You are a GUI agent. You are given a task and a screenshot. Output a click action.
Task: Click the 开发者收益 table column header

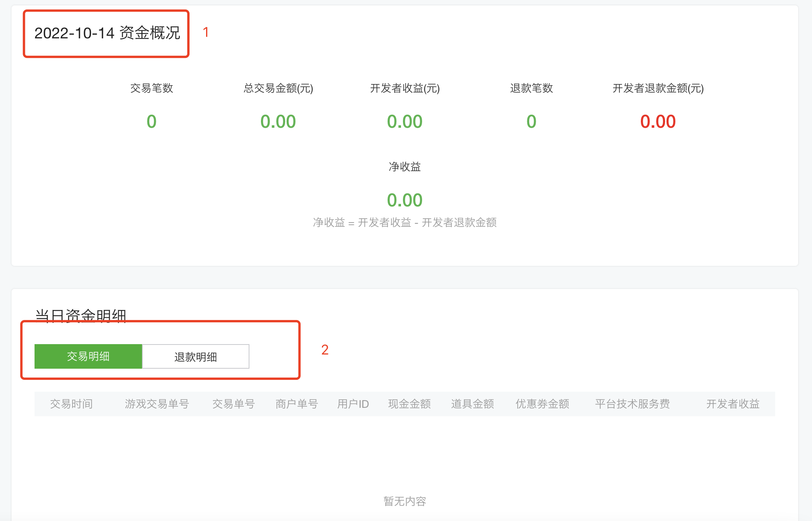click(733, 404)
